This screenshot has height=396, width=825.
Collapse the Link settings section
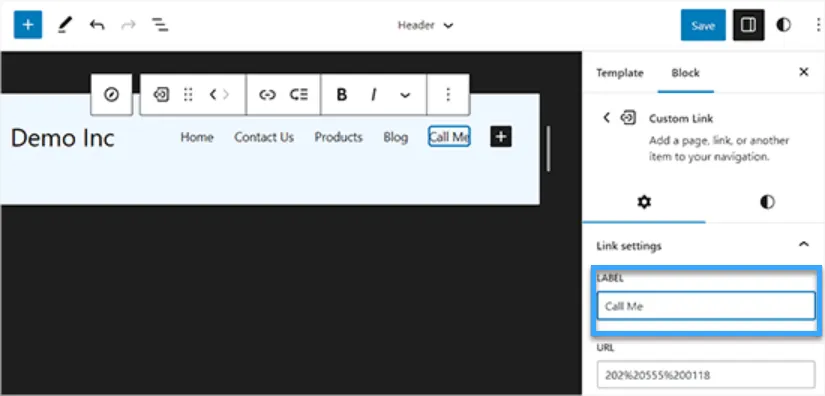pyautogui.click(x=803, y=244)
